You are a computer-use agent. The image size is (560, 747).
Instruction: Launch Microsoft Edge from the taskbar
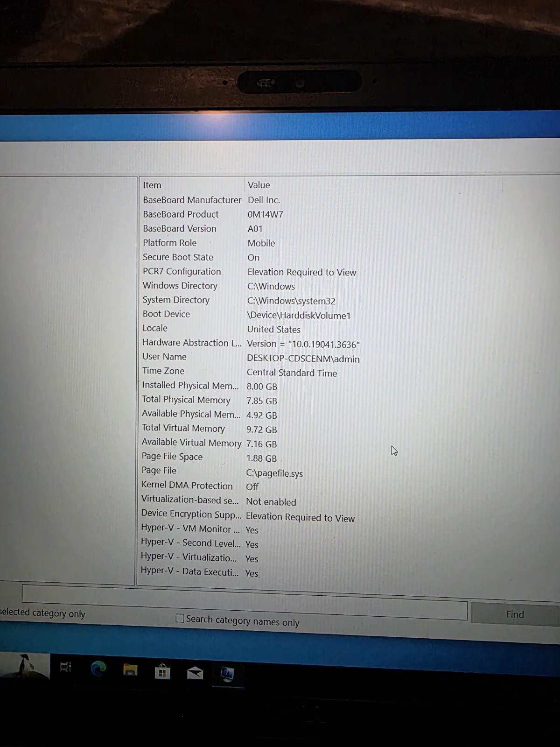tap(98, 669)
